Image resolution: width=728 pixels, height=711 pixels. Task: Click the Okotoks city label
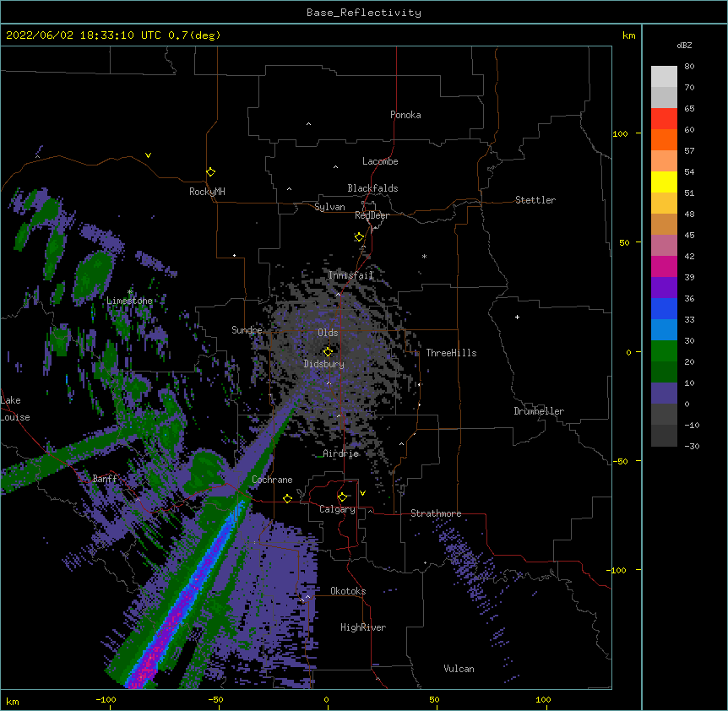pyautogui.click(x=348, y=591)
